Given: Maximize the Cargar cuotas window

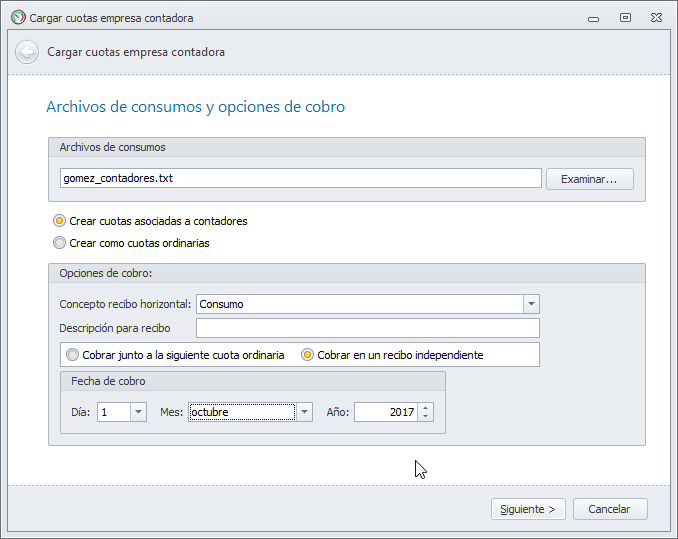Looking at the screenshot, I should coord(625,17).
